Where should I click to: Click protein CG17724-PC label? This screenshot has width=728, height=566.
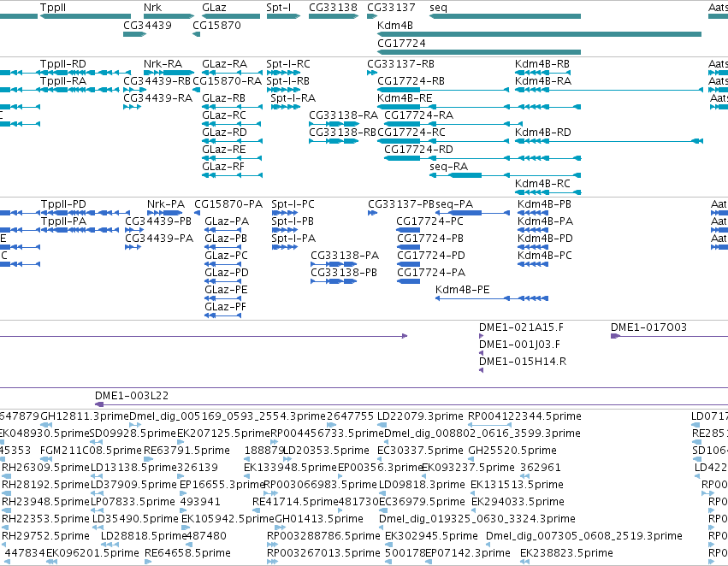tap(430, 221)
